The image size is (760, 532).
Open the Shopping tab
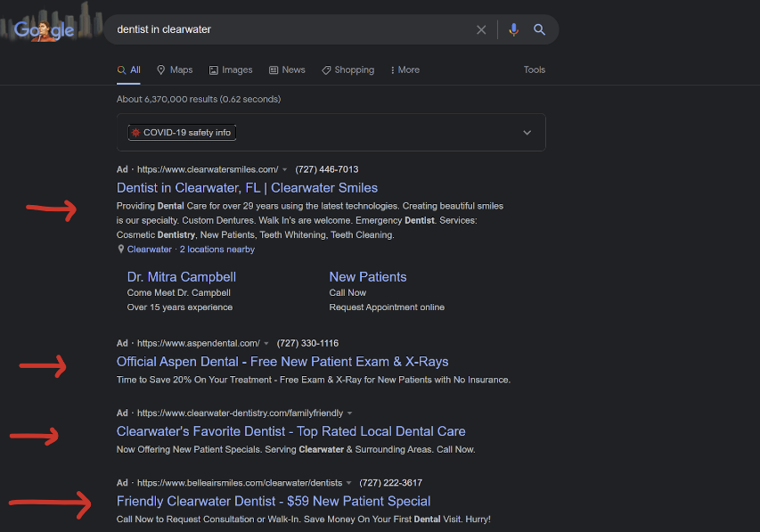[x=348, y=70]
